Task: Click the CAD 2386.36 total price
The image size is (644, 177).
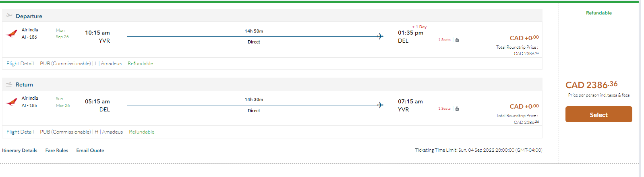Action: pos(591,85)
